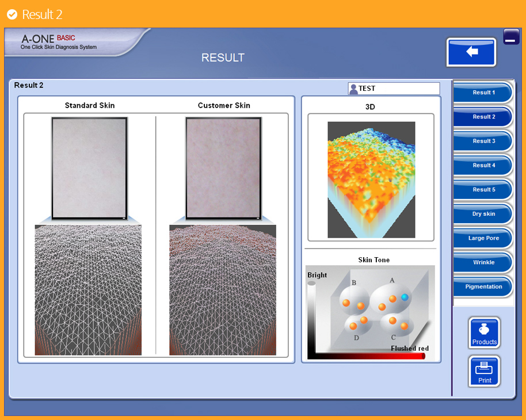Click the Flushed red gradient bar
The image size is (526, 420).
click(368, 356)
